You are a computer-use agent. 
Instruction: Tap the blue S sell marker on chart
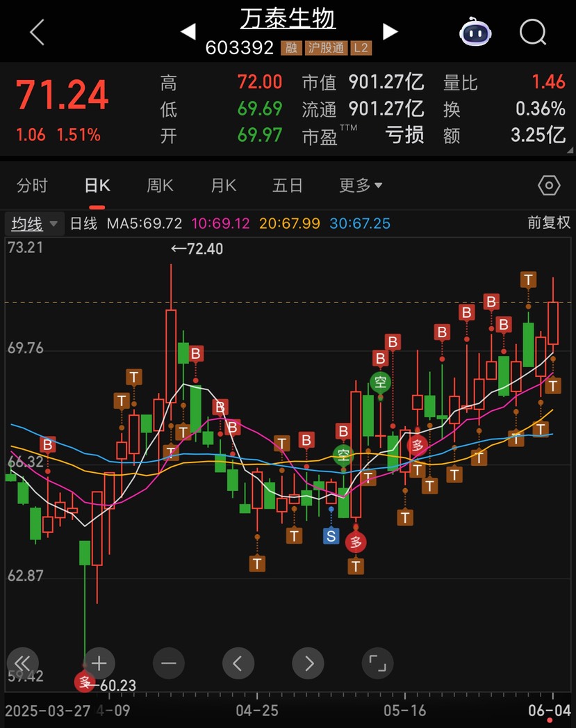[331, 536]
